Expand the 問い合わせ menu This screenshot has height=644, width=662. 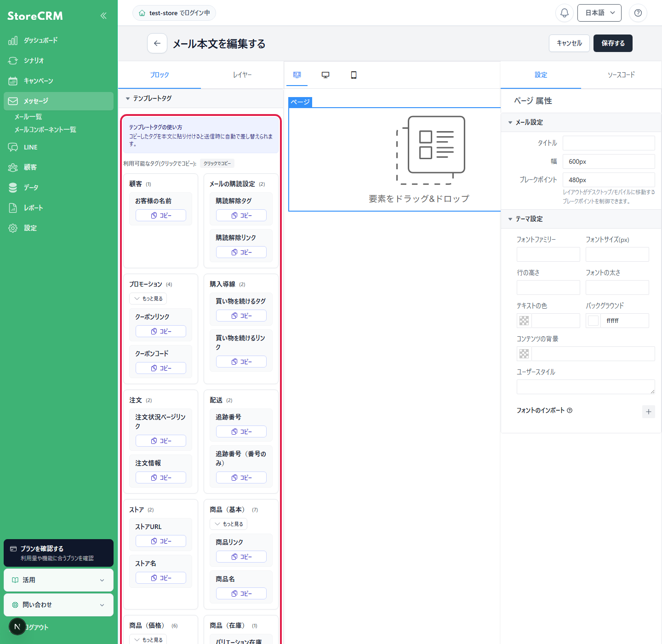pyautogui.click(x=58, y=605)
